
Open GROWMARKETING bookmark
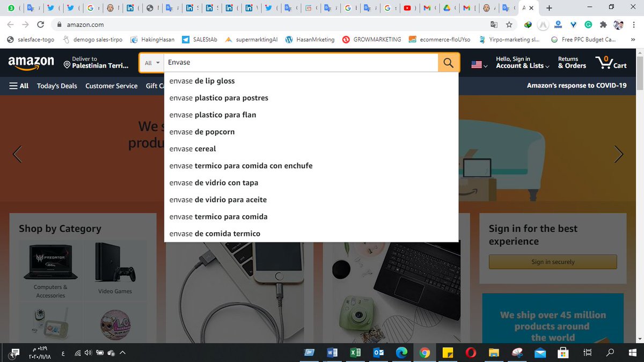tap(372, 40)
